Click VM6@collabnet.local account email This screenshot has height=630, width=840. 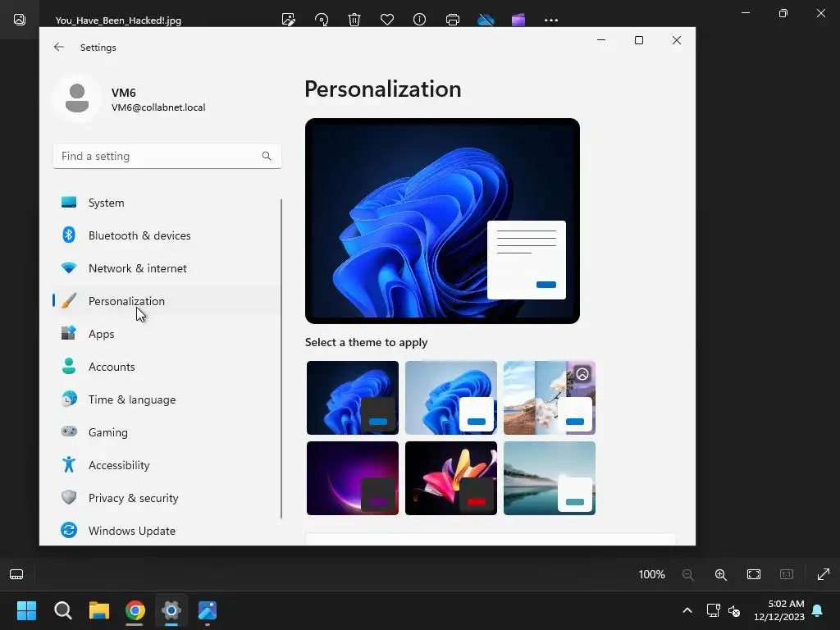tap(158, 107)
